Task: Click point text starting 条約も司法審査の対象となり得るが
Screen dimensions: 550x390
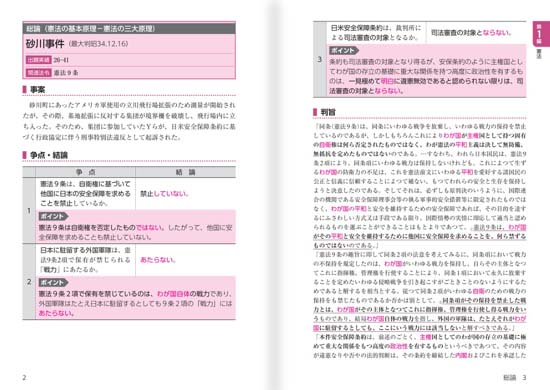Action: click(427, 76)
